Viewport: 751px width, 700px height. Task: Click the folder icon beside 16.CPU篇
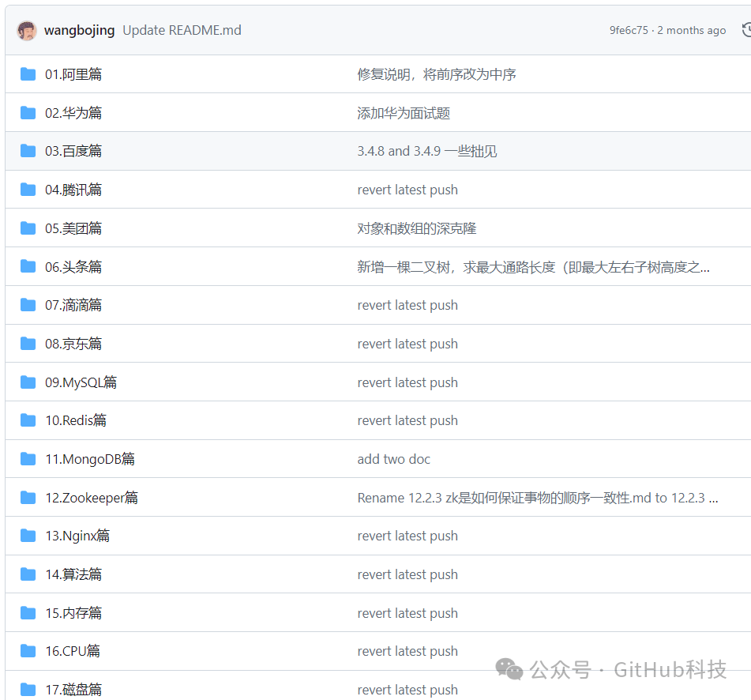pyautogui.click(x=28, y=650)
